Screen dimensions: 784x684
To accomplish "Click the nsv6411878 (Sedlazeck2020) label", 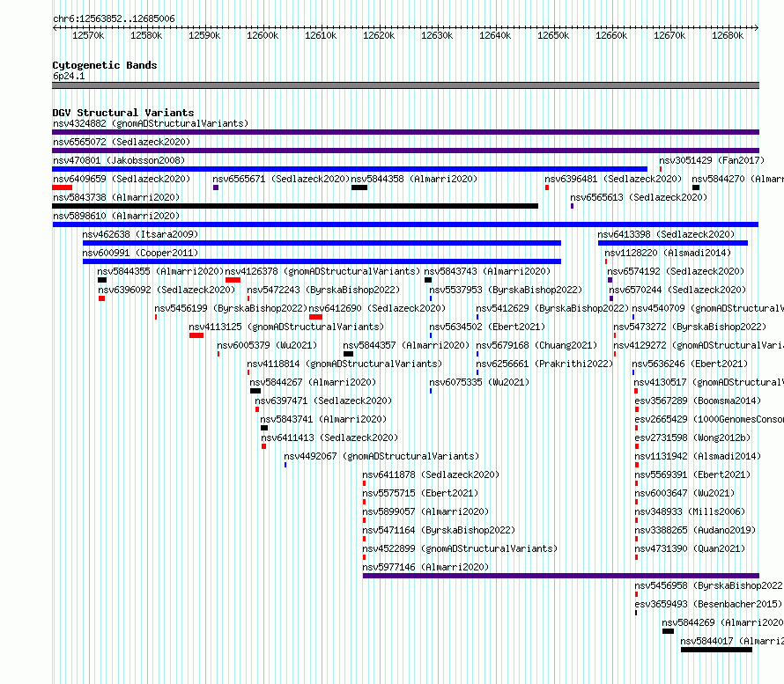I will coord(431,474).
